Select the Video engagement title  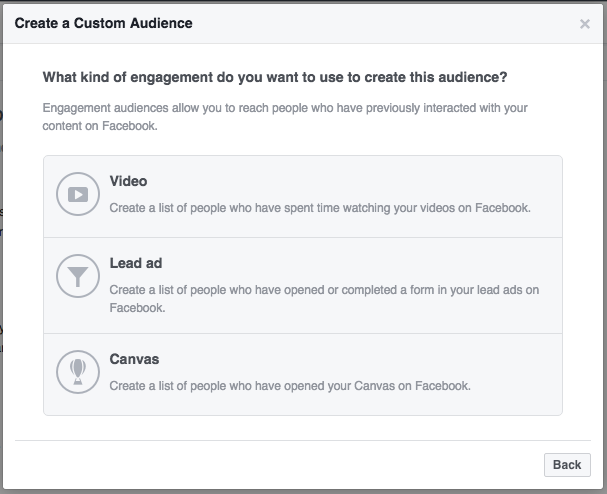128,181
